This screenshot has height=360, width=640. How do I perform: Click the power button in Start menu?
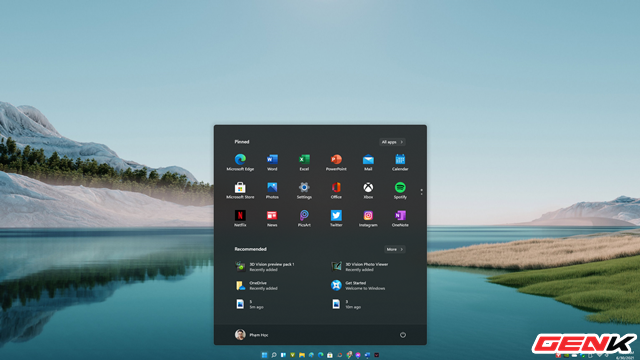pos(403,335)
